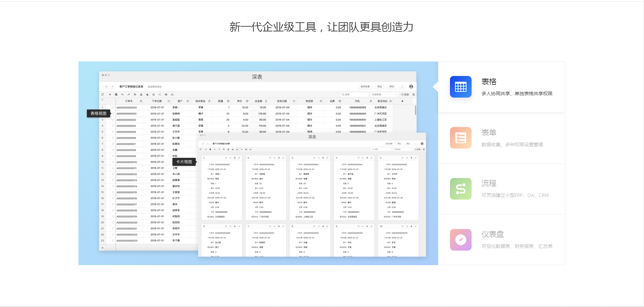
Task: Click the 视图 button in the card-view window
Action: tap(418, 149)
